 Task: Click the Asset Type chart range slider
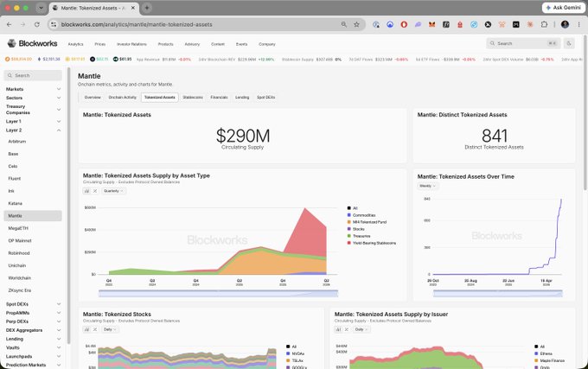pos(218,293)
